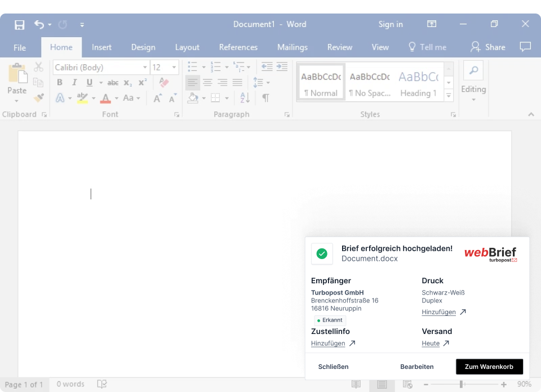This screenshot has width=541, height=392.
Task: Open the Change Case menu
Action: [131, 98]
